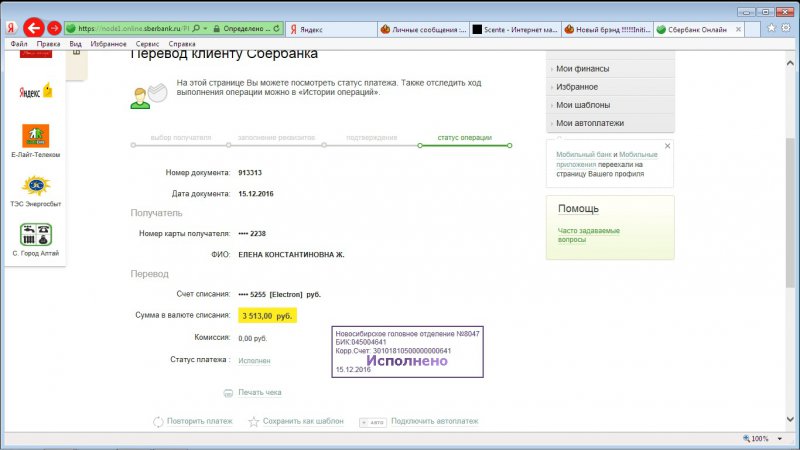Screen dimensions: 800x450
Task: Click the заполнение реквизитов step marker
Action: click(229, 145)
